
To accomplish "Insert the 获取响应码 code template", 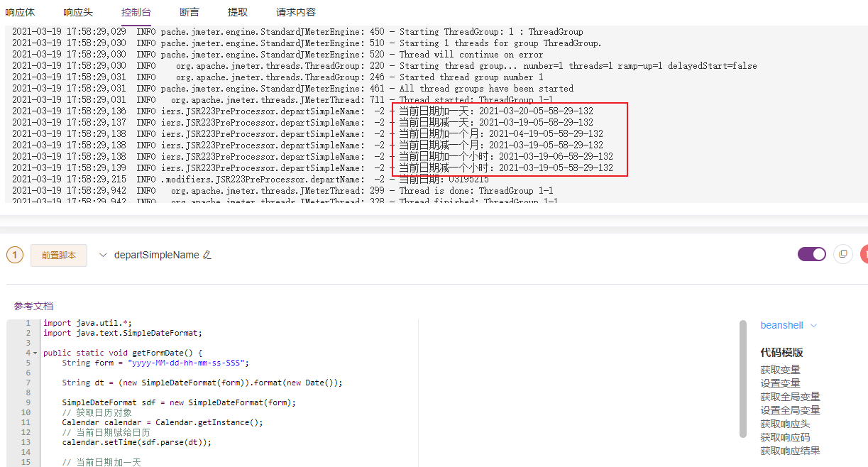I will (785, 437).
